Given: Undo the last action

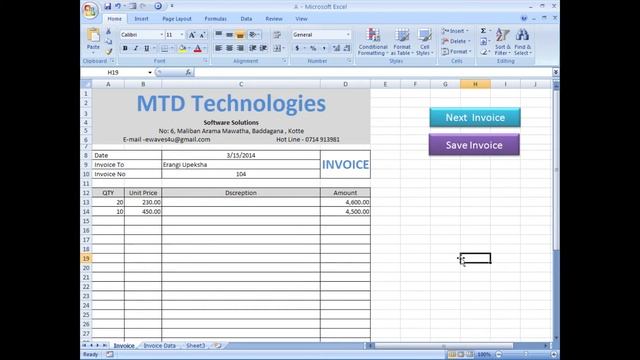Looking at the screenshot, I should [118, 6].
